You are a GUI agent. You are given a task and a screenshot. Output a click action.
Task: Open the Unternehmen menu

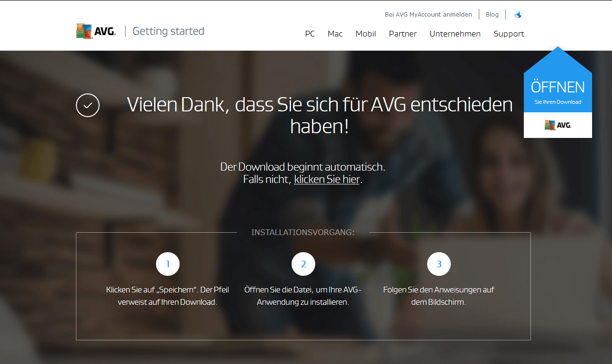(x=455, y=34)
